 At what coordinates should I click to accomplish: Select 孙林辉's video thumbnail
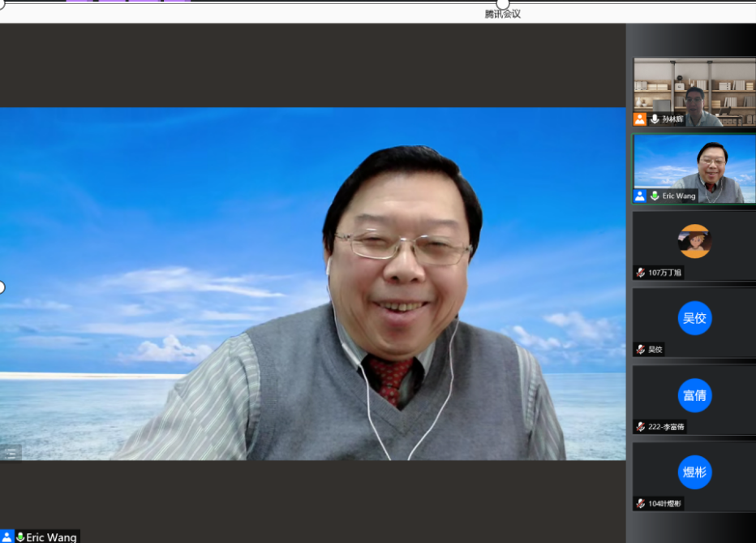point(694,89)
